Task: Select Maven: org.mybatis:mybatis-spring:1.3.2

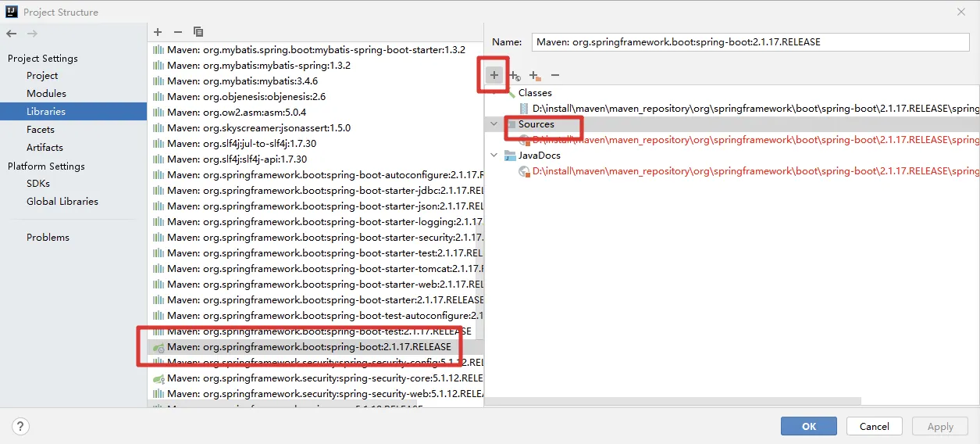Action: click(x=315, y=66)
